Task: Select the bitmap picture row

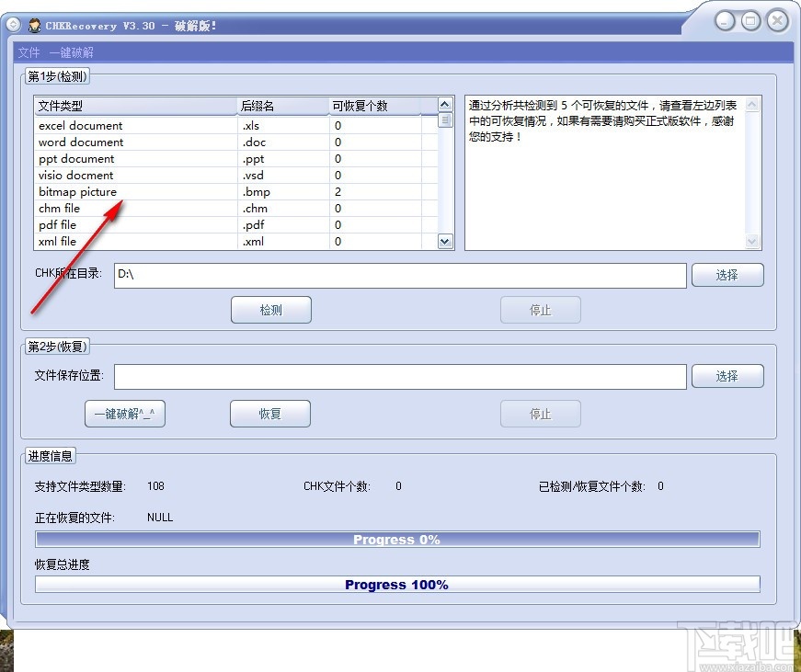Action: pos(236,191)
